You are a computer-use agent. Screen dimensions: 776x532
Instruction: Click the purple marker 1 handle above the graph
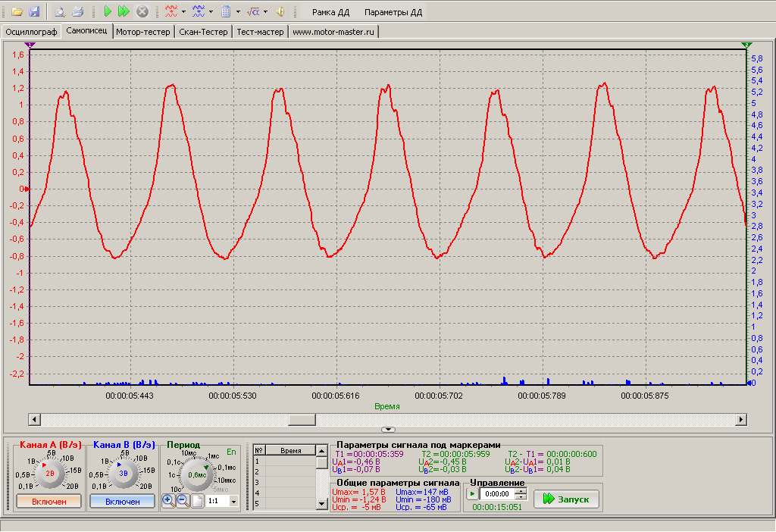tap(30, 45)
